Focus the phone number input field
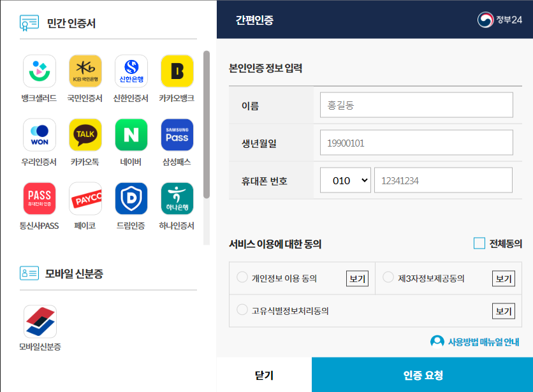Viewport: 533px width, 392px height. (443, 180)
